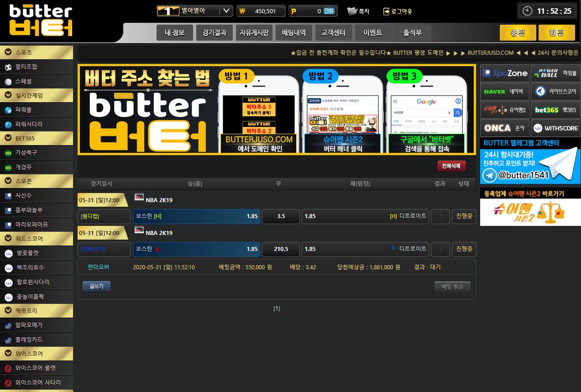Open the SpoZone partner logo
The height and width of the screenshot is (392, 581).
click(x=505, y=73)
